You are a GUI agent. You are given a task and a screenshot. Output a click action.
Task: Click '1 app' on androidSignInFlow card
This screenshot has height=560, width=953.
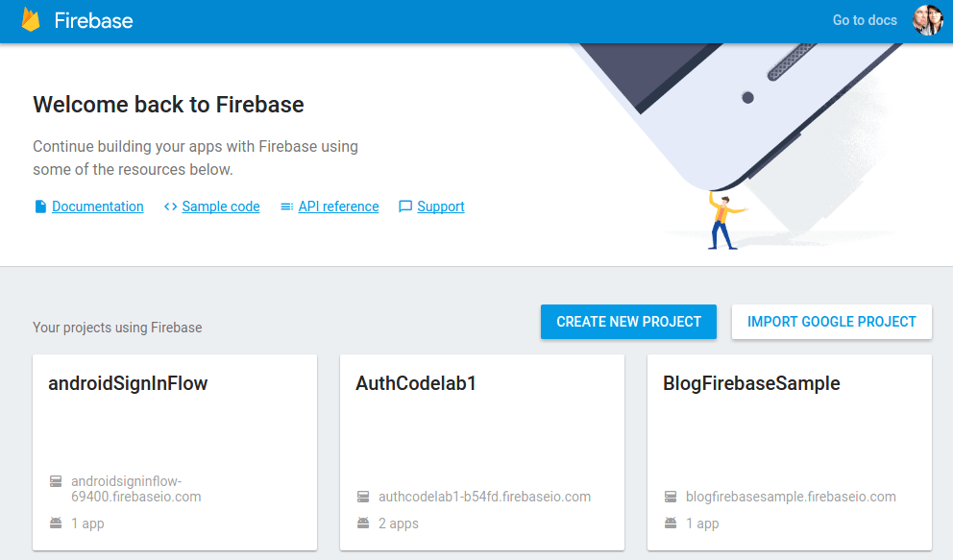[x=87, y=523]
